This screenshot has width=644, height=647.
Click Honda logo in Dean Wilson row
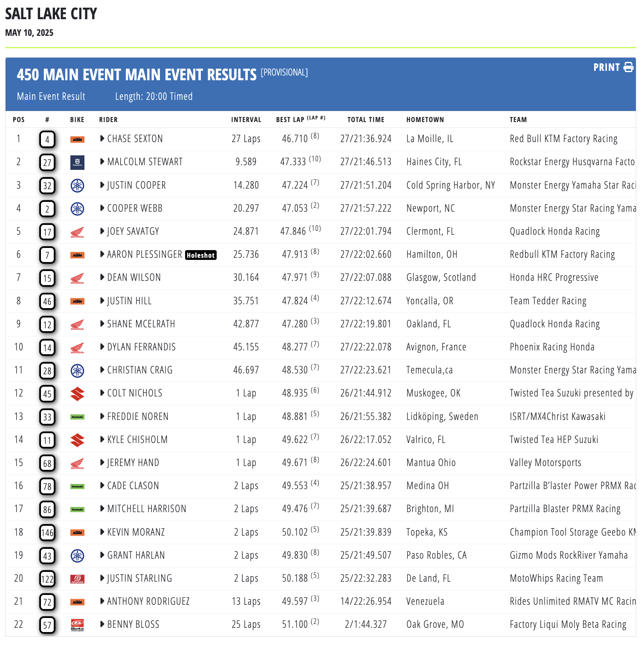tap(77, 278)
